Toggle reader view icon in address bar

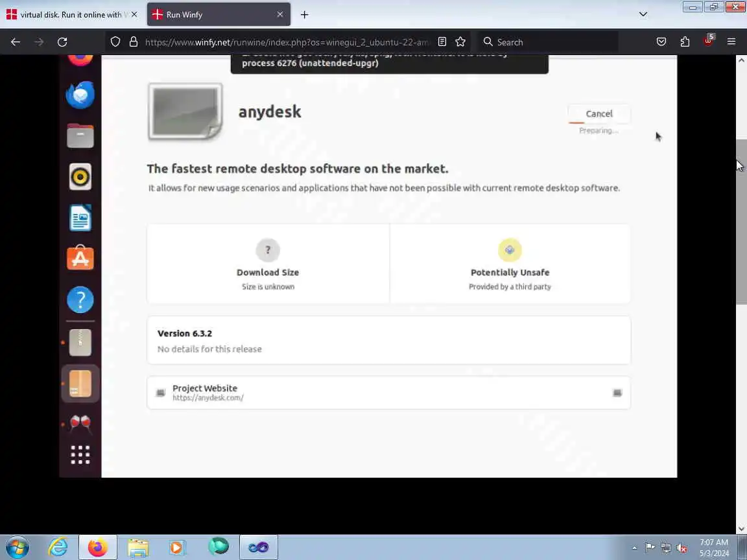coord(442,42)
